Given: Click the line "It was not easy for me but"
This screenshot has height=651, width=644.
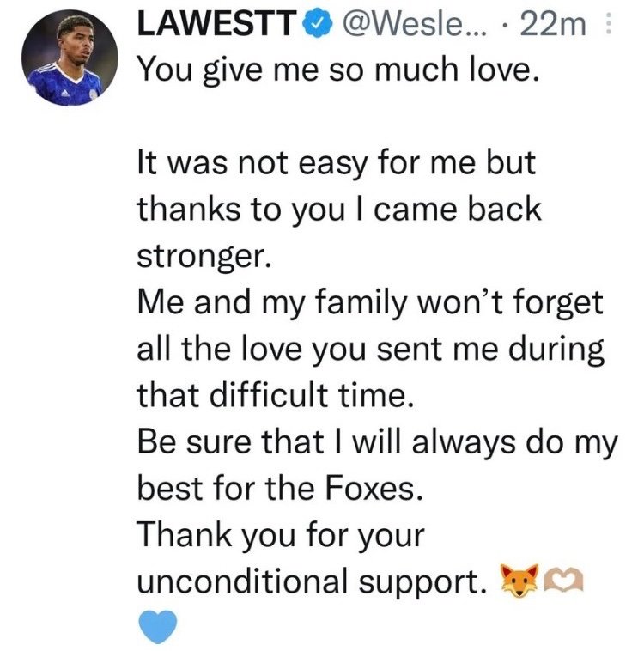Looking at the screenshot, I should [x=337, y=163].
